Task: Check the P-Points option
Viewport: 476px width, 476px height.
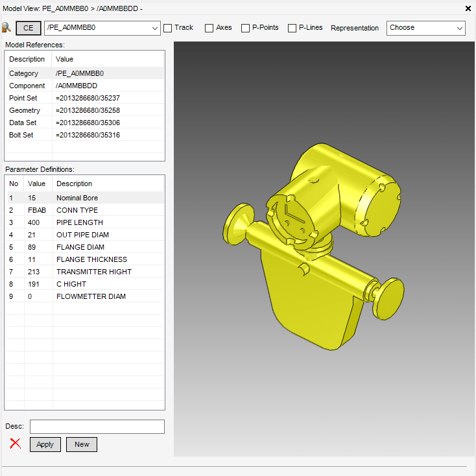Action: click(x=245, y=28)
